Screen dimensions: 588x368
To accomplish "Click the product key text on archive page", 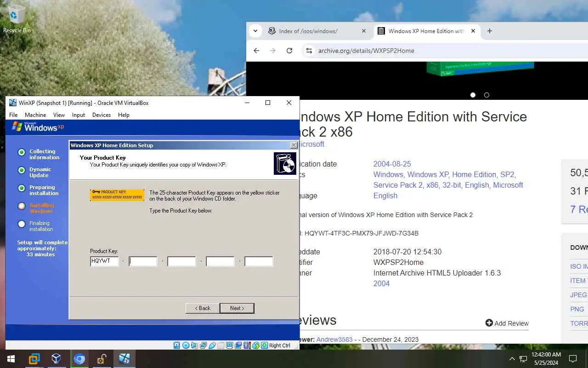I will 362,233.
